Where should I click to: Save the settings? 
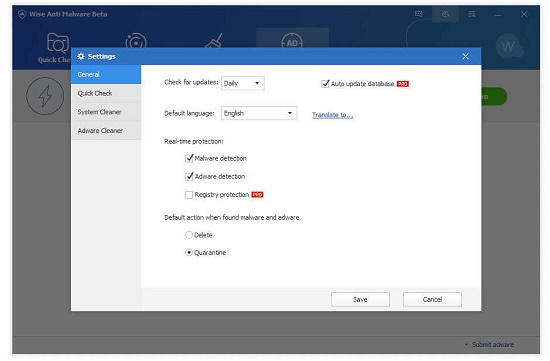360,299
